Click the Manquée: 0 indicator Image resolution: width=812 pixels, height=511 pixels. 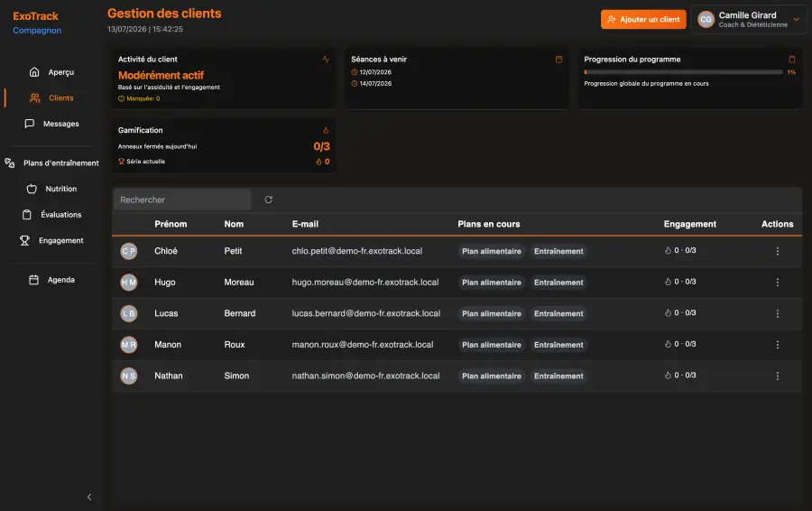tap(139, 98)
